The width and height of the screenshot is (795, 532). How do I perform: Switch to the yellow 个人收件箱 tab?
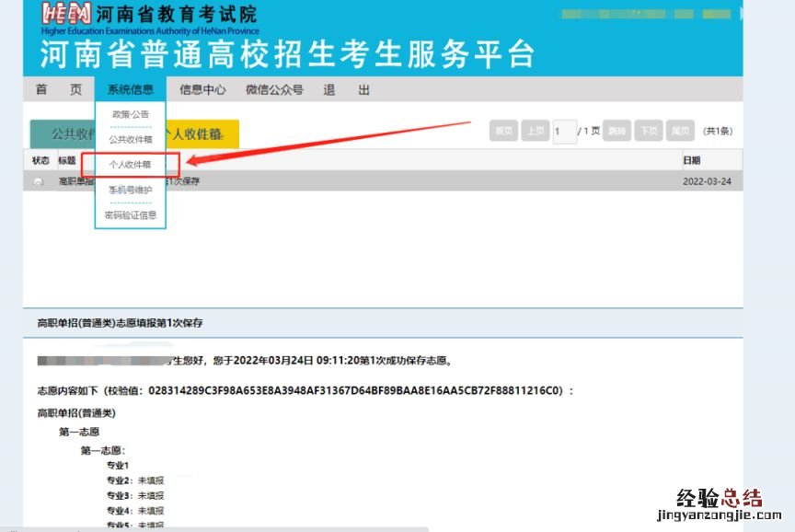click(x=202, y=133)
